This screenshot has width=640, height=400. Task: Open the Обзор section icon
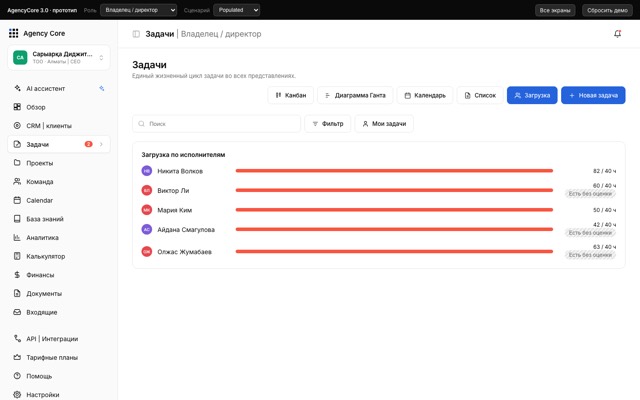(17, 107)
